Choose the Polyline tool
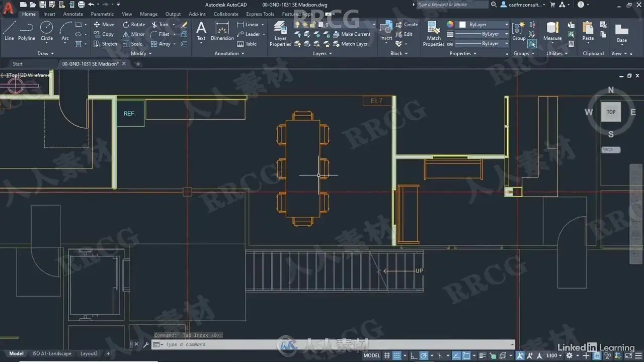 point(27,31)
